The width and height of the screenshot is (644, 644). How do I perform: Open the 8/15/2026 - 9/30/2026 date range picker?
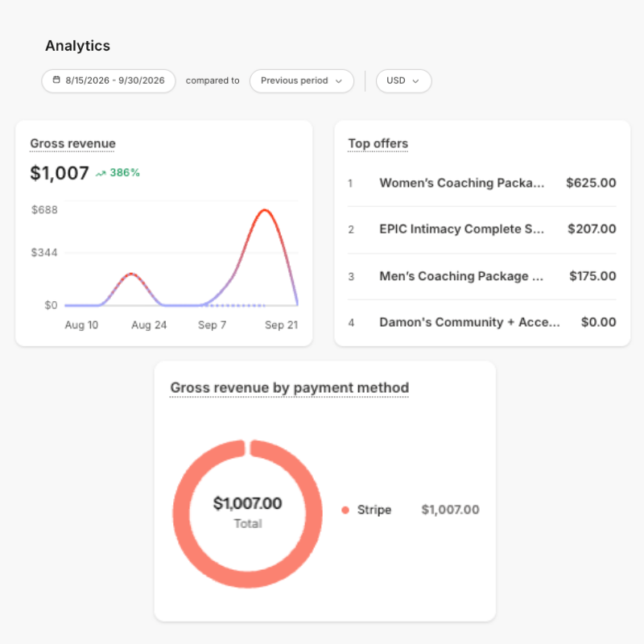[109, 81]
